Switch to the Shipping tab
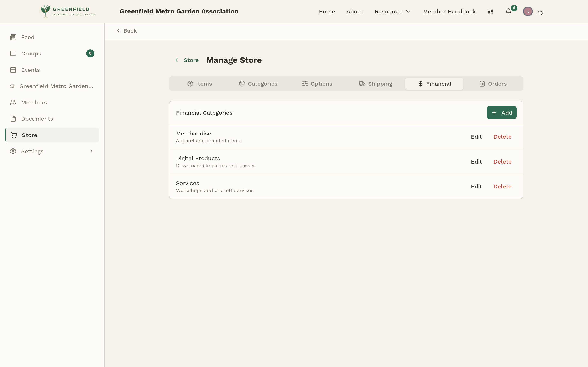 [x=376, y=84]
